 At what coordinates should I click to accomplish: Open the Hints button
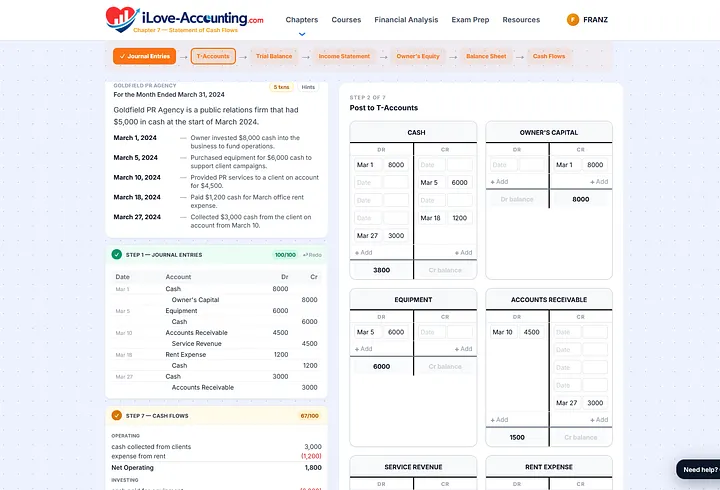click(x=308, y=87)
